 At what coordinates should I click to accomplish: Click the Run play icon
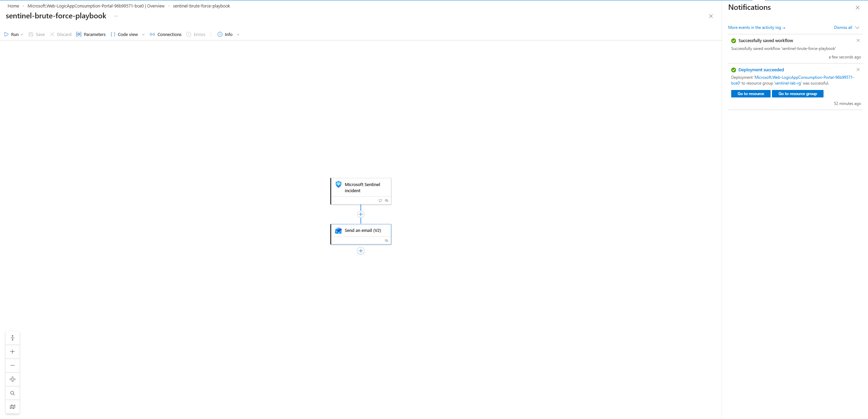(x=6, y=34)
